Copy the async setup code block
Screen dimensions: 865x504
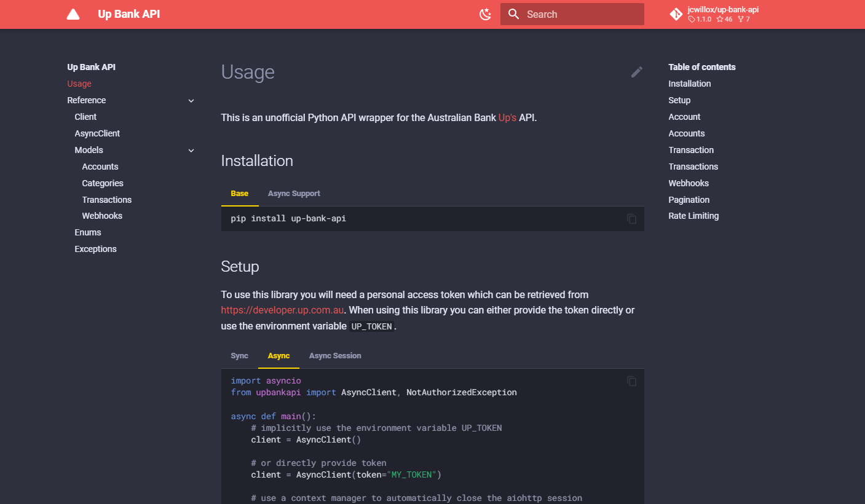pos(631,381)
